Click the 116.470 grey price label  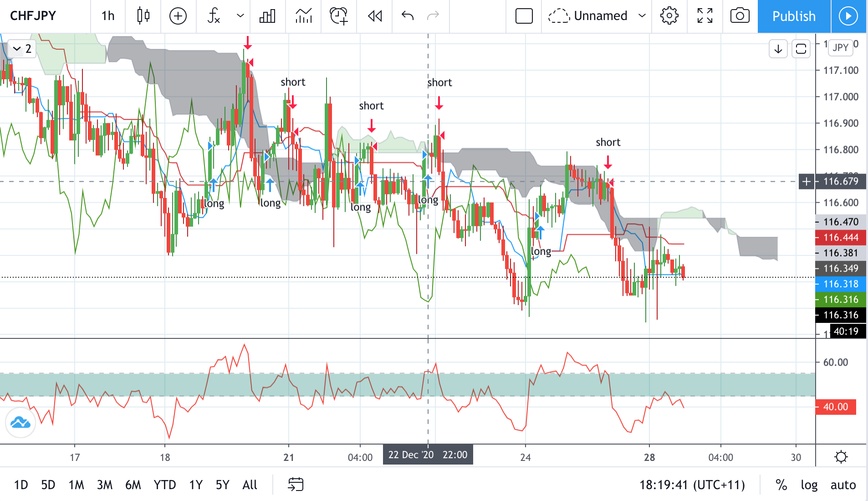coord(841,222)
